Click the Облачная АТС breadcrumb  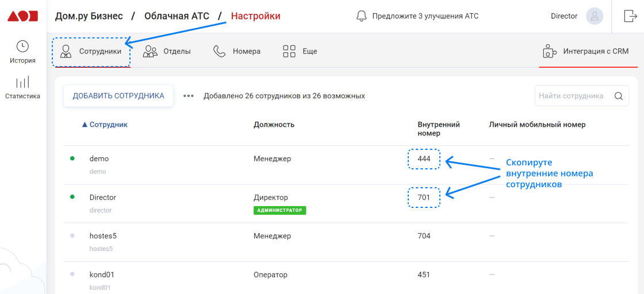pos(177,16)
